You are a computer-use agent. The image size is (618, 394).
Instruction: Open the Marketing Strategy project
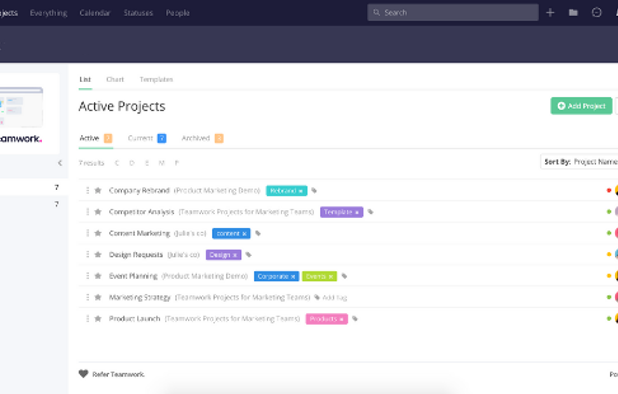click(x=140, y=297)
